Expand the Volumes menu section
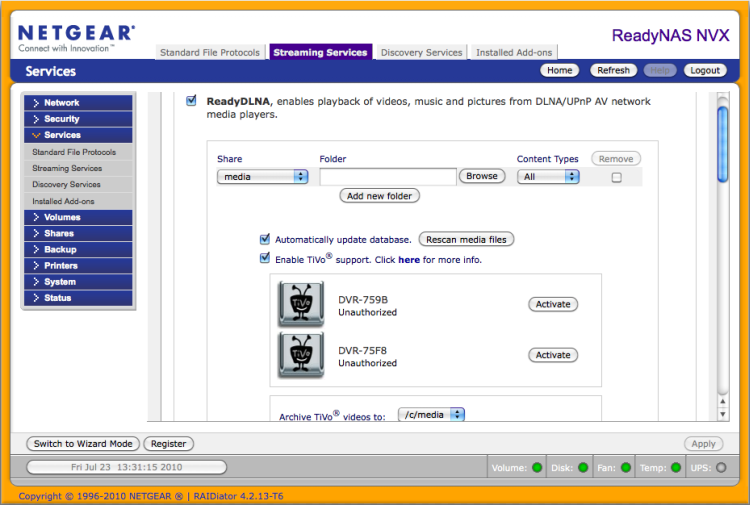 pos(78,217)
